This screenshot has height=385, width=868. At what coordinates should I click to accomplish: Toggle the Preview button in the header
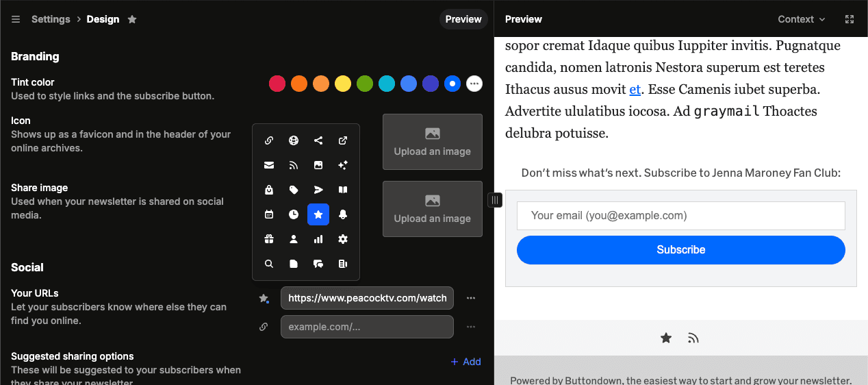pyautogui.click(x=463, y=19)
